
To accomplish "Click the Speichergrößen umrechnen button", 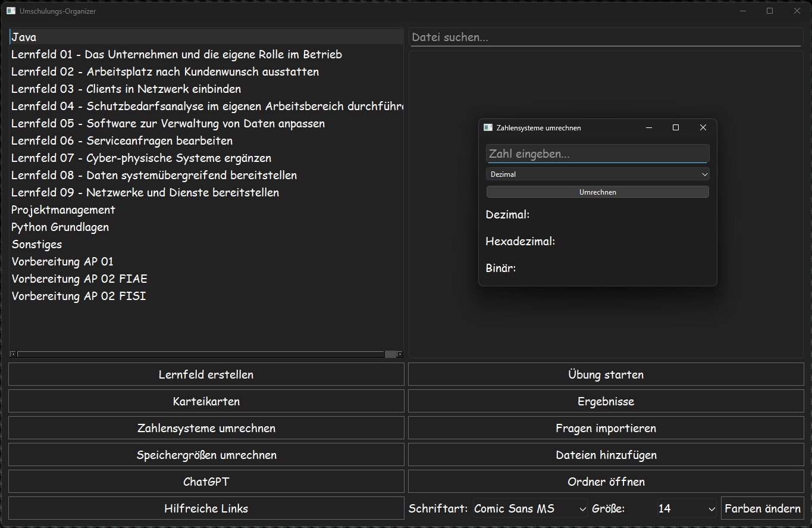I will [206, 455].
